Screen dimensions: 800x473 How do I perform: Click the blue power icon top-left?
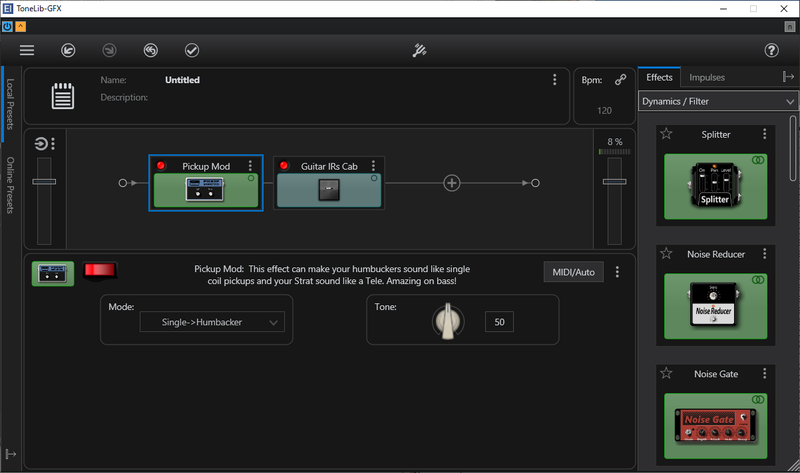pyautogui.click(x=7, y=27)
